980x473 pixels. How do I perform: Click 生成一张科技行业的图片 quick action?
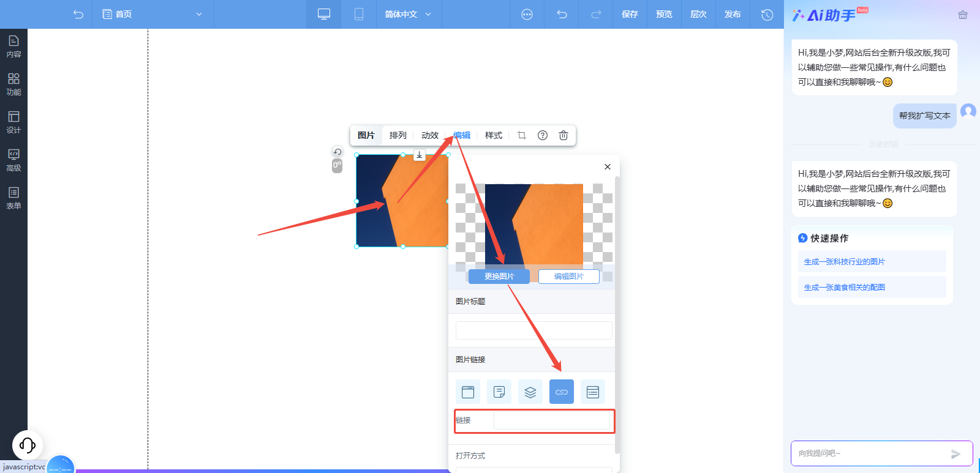click(872, 261)
